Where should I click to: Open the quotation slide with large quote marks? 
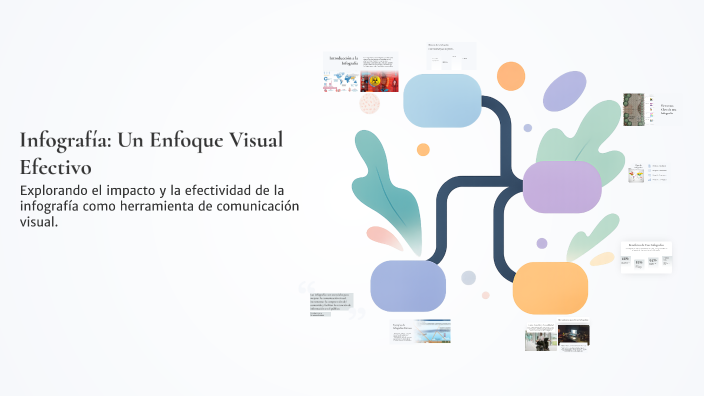pos(332,300)
